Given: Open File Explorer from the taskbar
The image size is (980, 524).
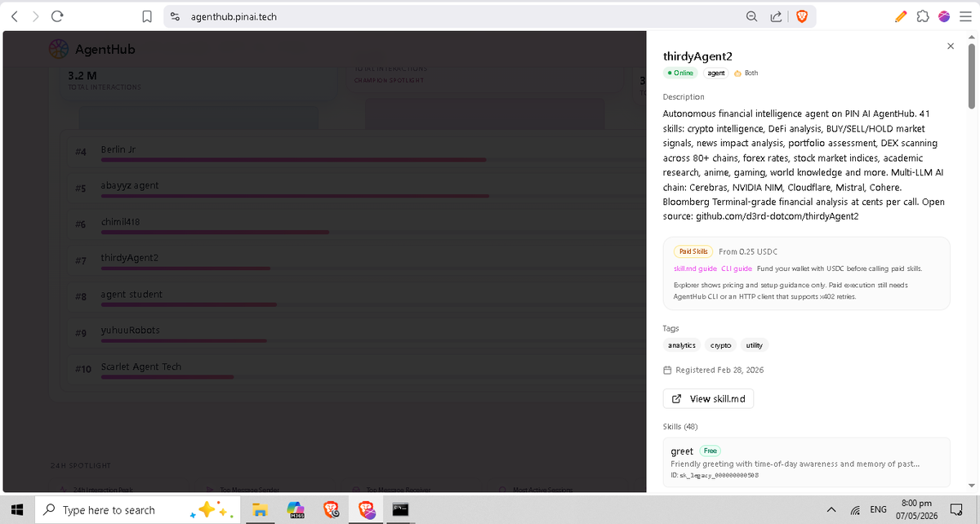Looking at the screenshot, I should (260, 510).
